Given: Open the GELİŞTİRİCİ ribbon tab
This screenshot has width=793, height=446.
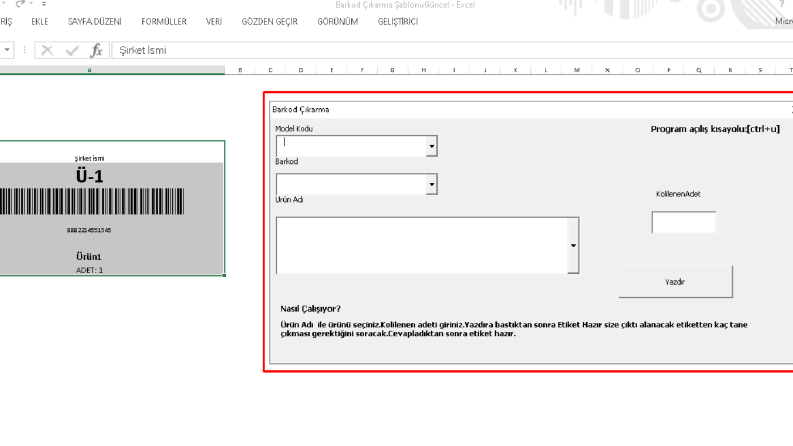Looking at the screenshot, I should (398, 22).
